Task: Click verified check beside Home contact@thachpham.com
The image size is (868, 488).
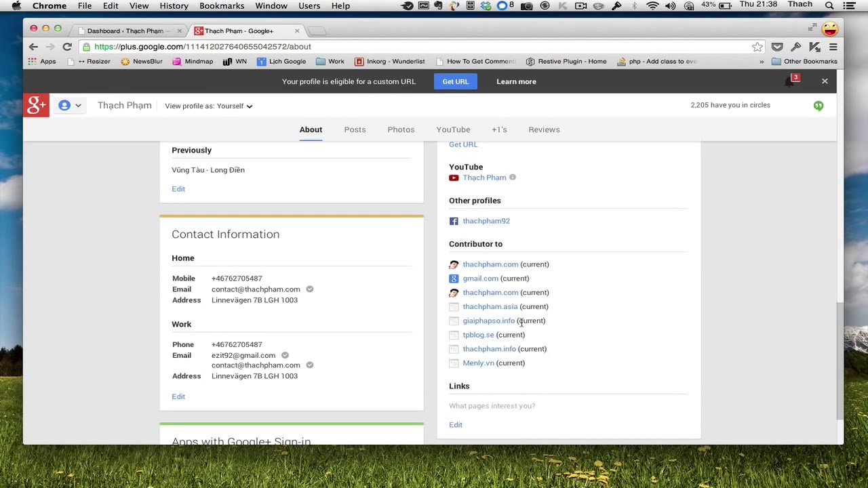Action: click(309, 289)
